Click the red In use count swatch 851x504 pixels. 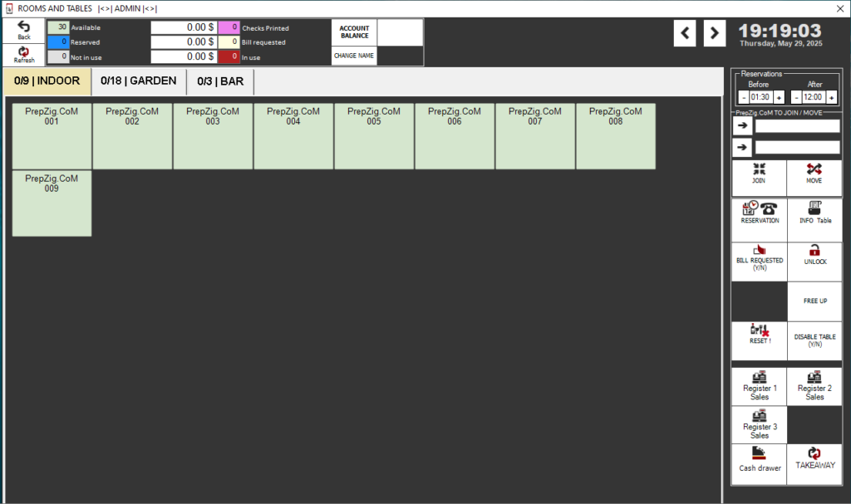pyautogui.click(x=229, y=56)
